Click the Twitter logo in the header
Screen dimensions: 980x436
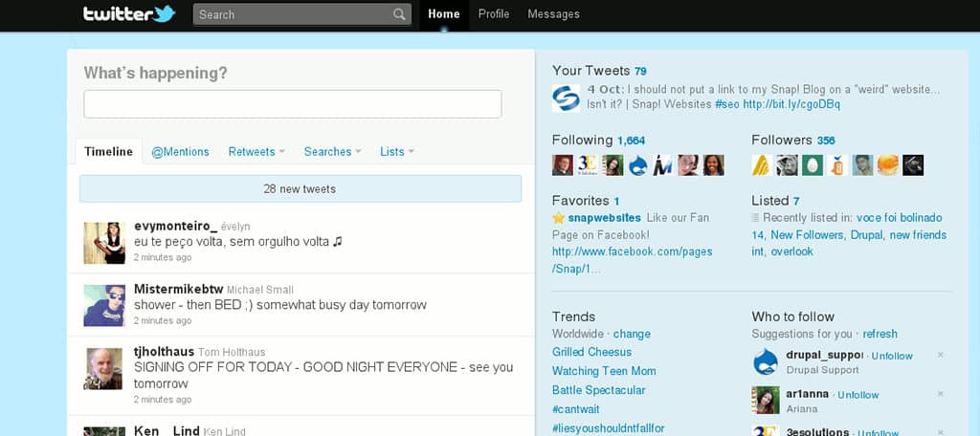tap(129, 13)
